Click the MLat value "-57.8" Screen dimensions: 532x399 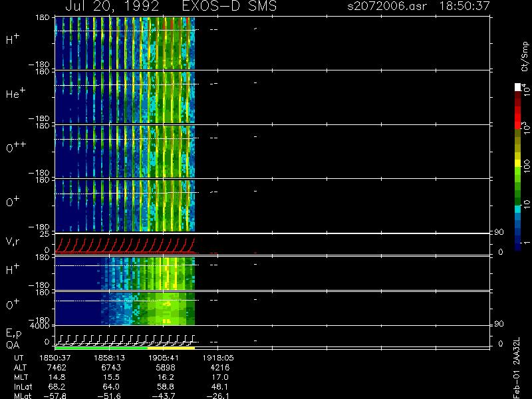[55, 396]
